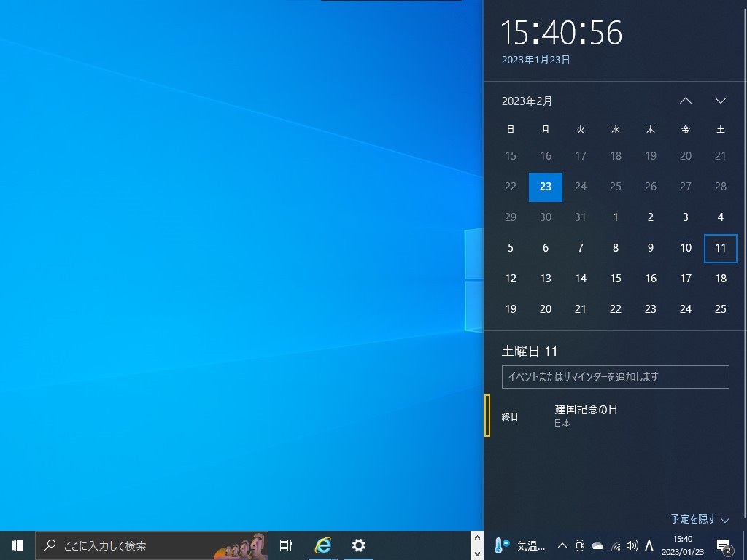Open the Action Center notifications icon
This screenshot has width=747, height=560.
coord(722,545)
